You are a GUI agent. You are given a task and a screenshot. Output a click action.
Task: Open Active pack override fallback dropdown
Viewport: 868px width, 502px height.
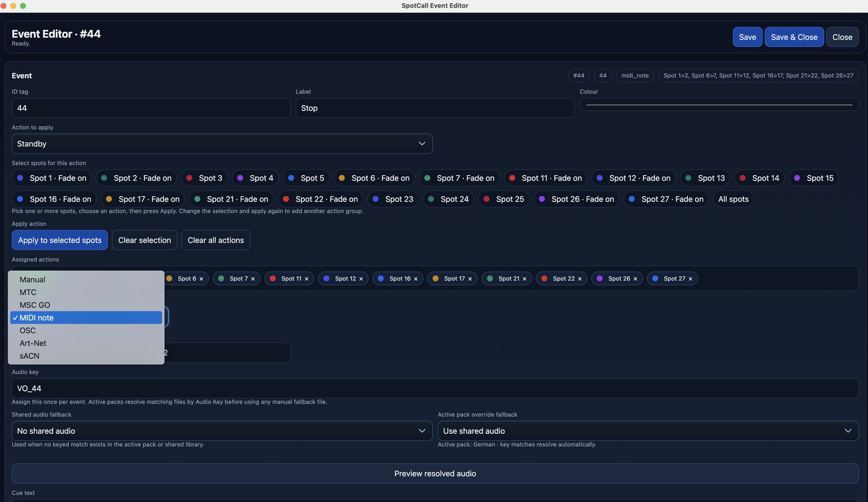pos(648,431)
